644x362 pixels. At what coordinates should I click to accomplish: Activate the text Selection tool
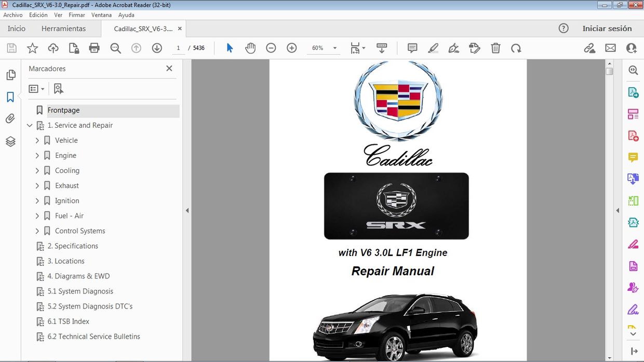click(230, 48)
